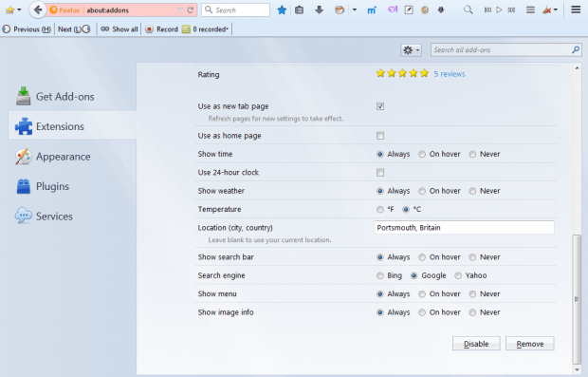Set Show menu to Never
The height and width of the screenshot is (377, 588).
click(472, 294)
